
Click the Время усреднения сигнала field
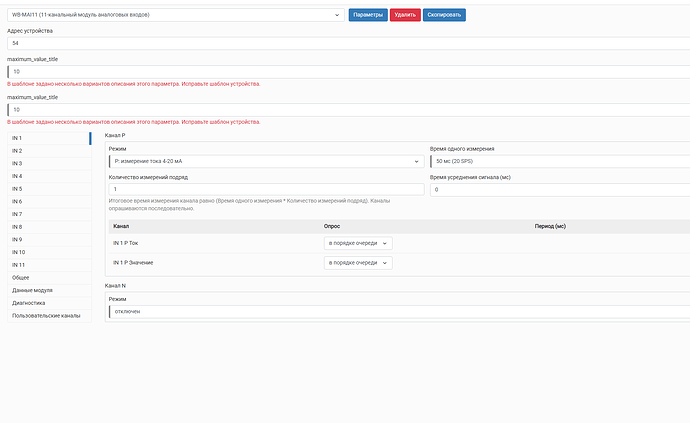point(560,190)
